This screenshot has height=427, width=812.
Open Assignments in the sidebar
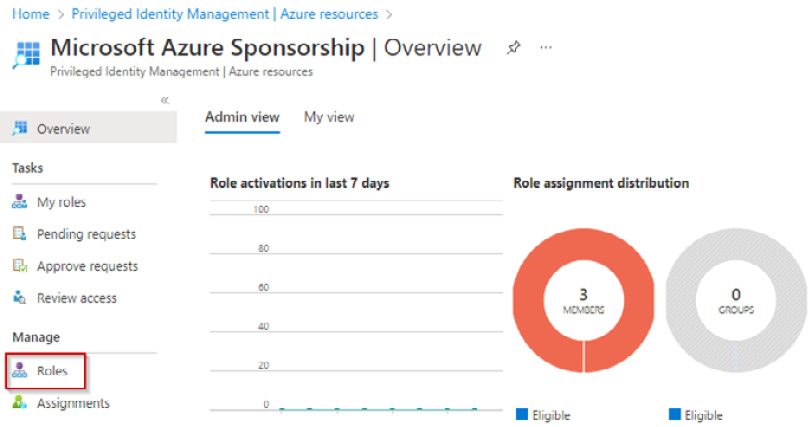pos(73,403)
